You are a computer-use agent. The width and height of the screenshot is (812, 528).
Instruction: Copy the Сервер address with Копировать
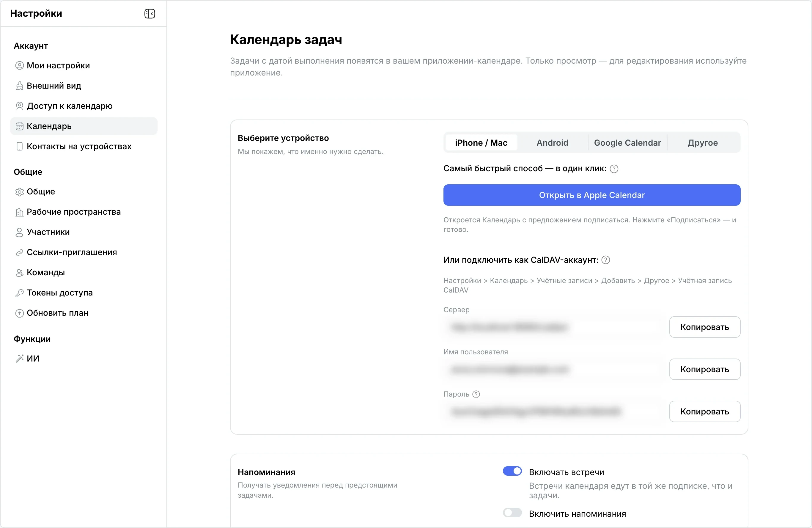(x=704, y=327)
